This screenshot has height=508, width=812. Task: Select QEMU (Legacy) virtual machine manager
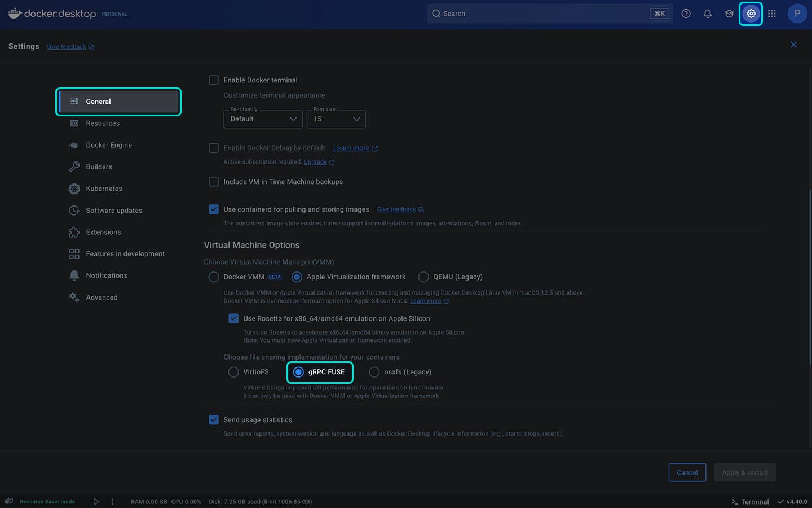pyautogui.click(x=423, y=277)
